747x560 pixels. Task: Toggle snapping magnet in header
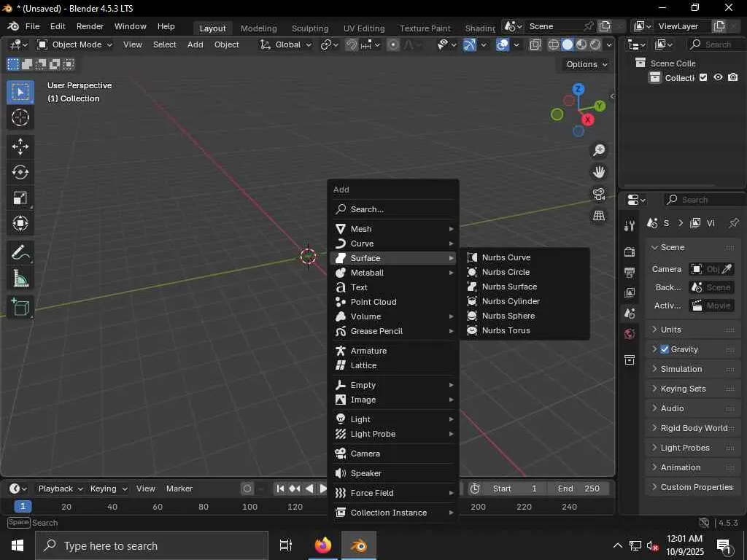(x=352, y=44)
